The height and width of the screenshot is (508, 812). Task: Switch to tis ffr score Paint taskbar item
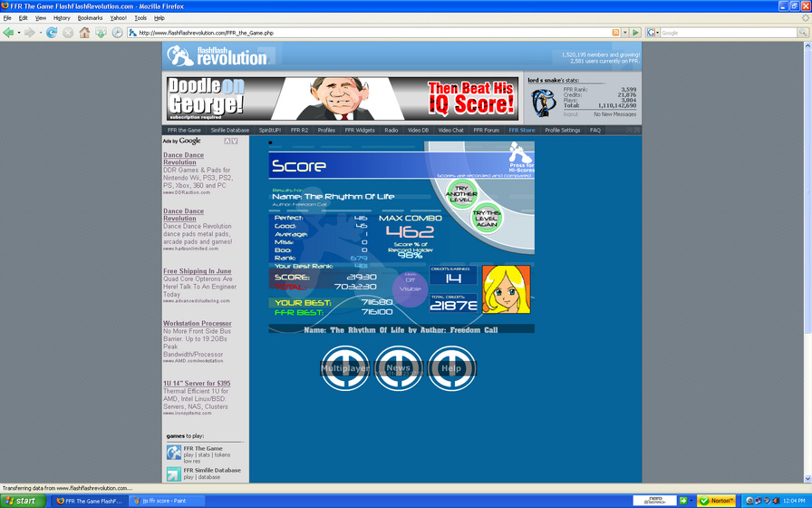166,501
